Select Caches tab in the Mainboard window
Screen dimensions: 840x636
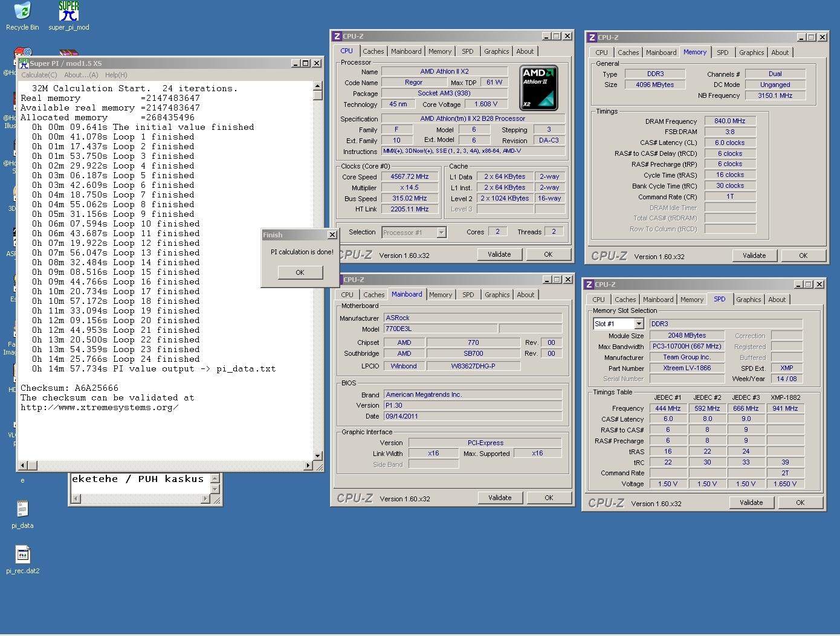(374, 295)
